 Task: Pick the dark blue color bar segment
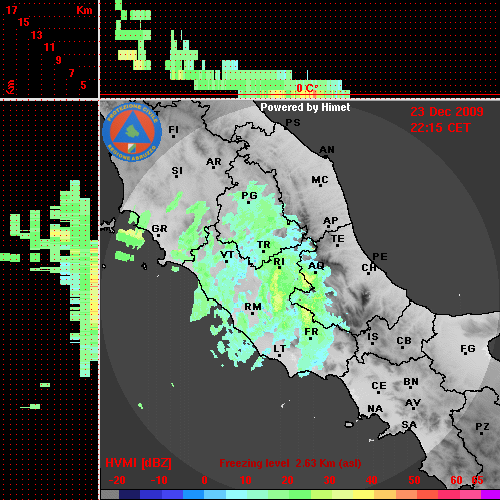[130, 495]
